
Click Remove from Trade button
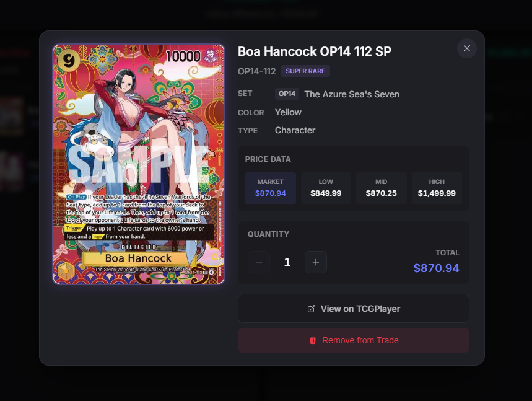(x=354, y=340)
